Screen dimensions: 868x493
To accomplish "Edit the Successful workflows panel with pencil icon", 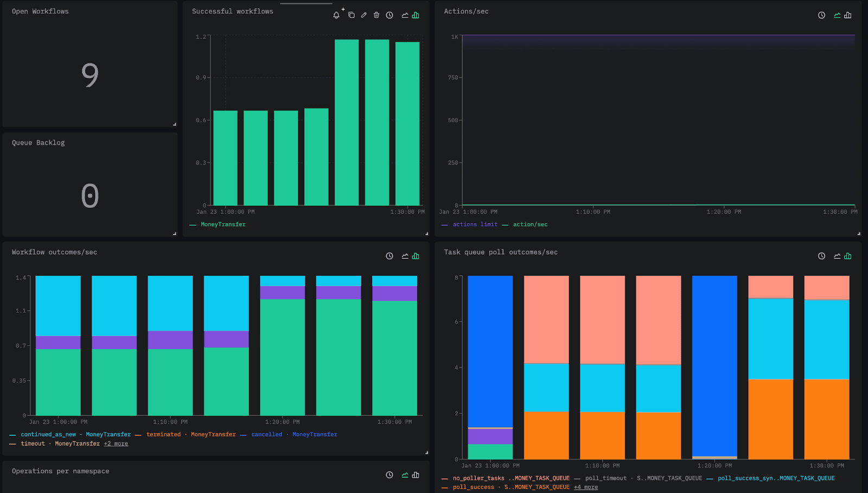I will point(363,15).
